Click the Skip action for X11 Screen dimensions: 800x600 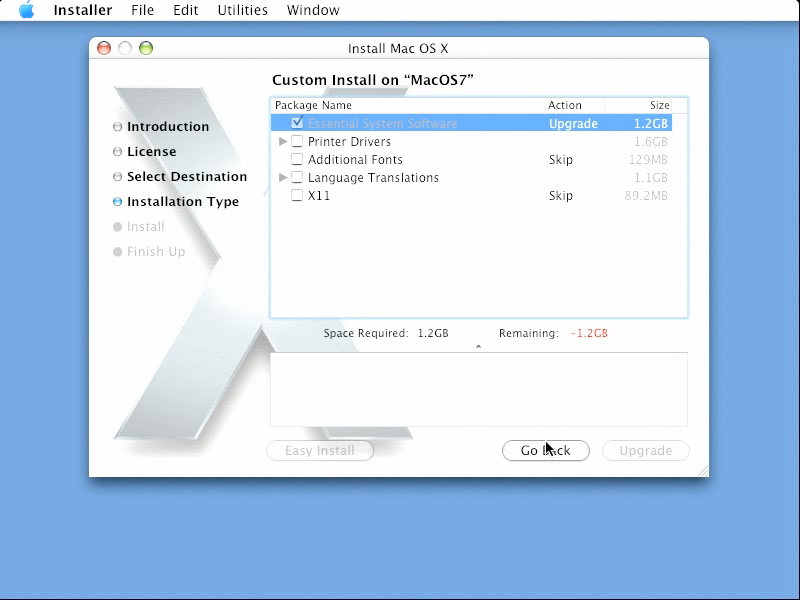(561, 195)
